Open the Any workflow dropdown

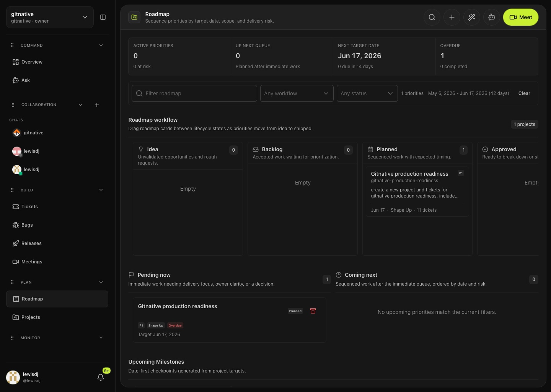[x=297, y=93]
